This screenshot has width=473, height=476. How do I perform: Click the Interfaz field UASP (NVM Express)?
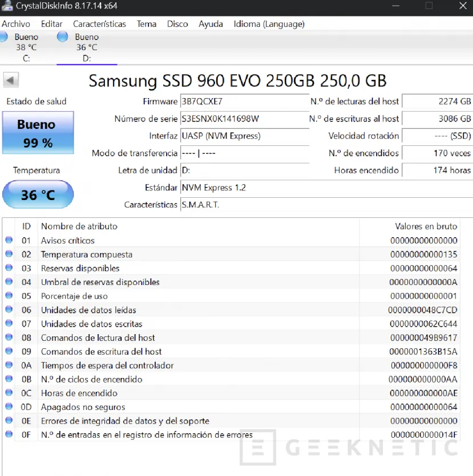(245, 136)
